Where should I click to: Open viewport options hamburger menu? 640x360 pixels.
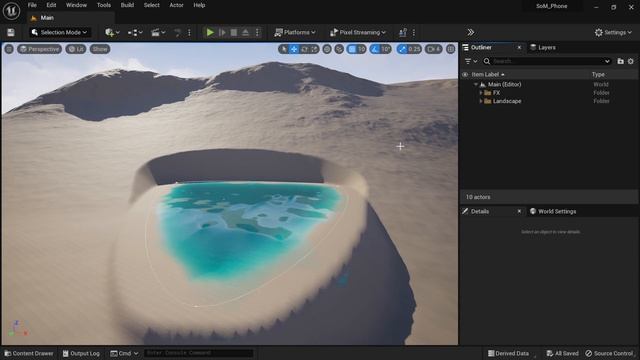pyautogui.click(x=9, y=49)
